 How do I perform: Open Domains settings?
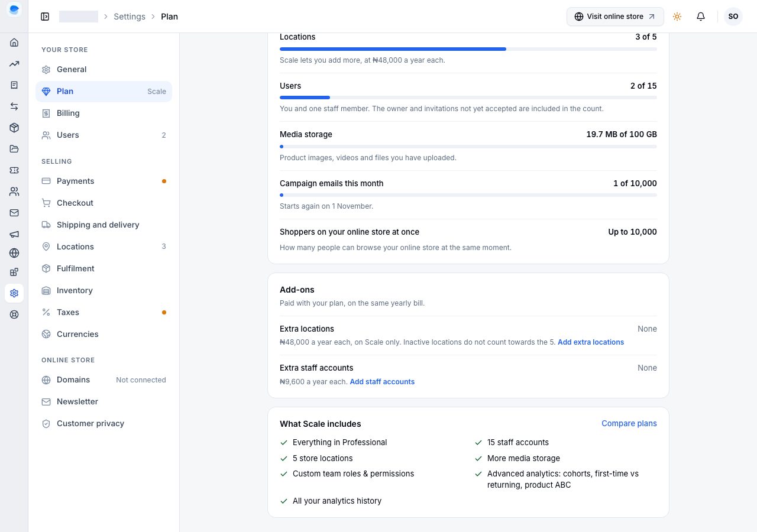pos(104,380)
